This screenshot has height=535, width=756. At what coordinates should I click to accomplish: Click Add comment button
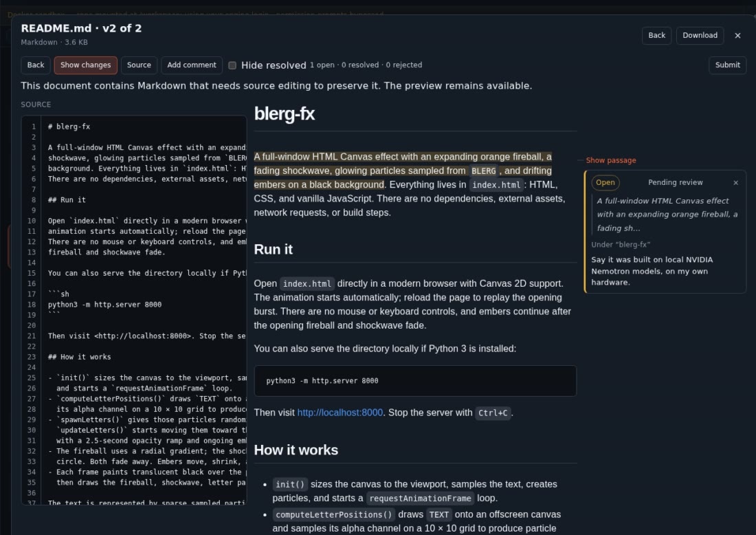pyautogui.click(x=192, y=65)
